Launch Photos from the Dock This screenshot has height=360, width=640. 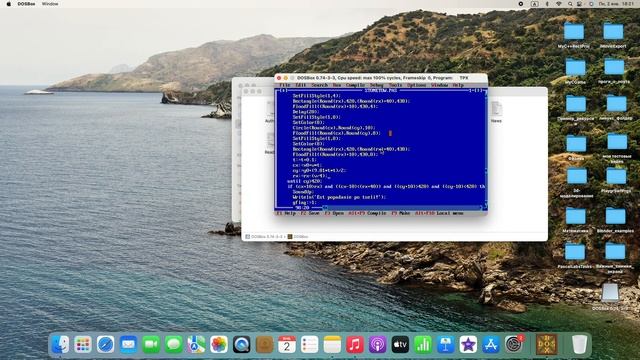(x=219, y=345)
